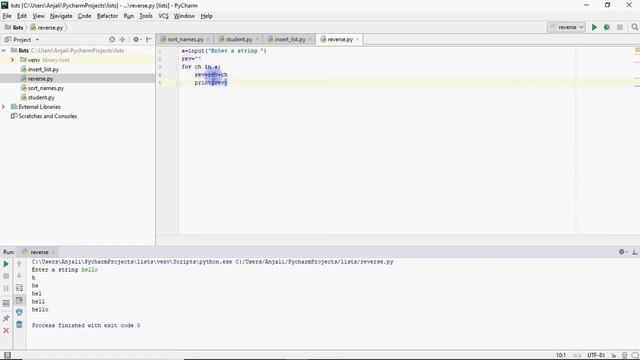Close the reverse.py editor tab
The width and height of the screenshot is (640, 360).
click(357, 40)
